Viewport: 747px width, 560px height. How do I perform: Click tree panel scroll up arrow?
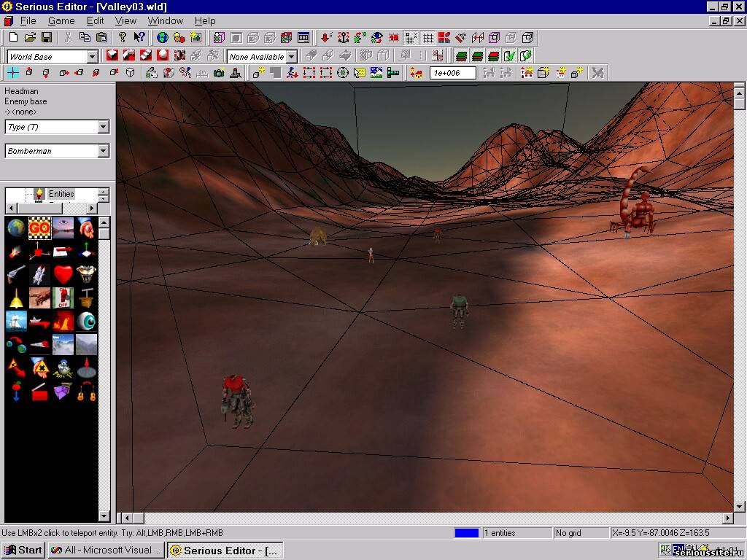click(103, 192)
